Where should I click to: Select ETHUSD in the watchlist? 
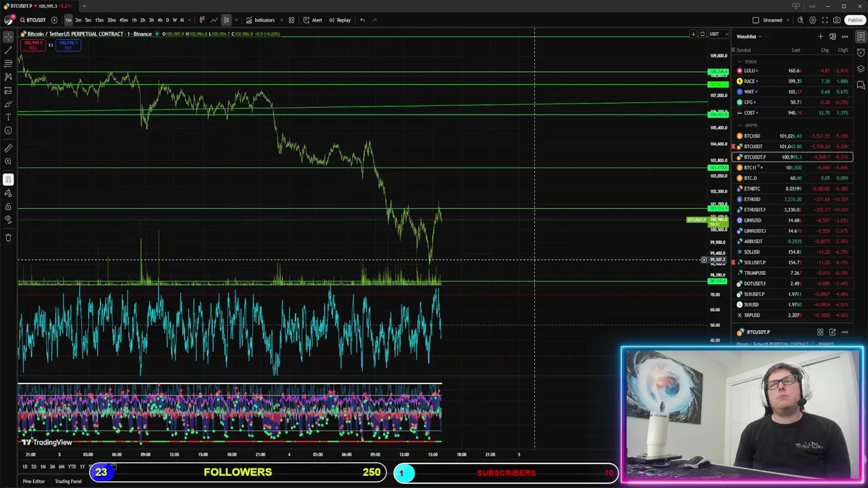[793, 199]
